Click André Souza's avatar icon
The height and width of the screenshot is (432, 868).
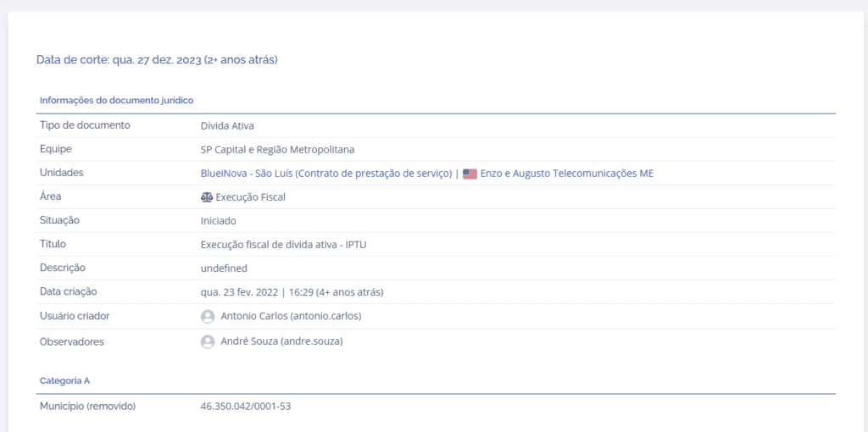tap(208, 342)
